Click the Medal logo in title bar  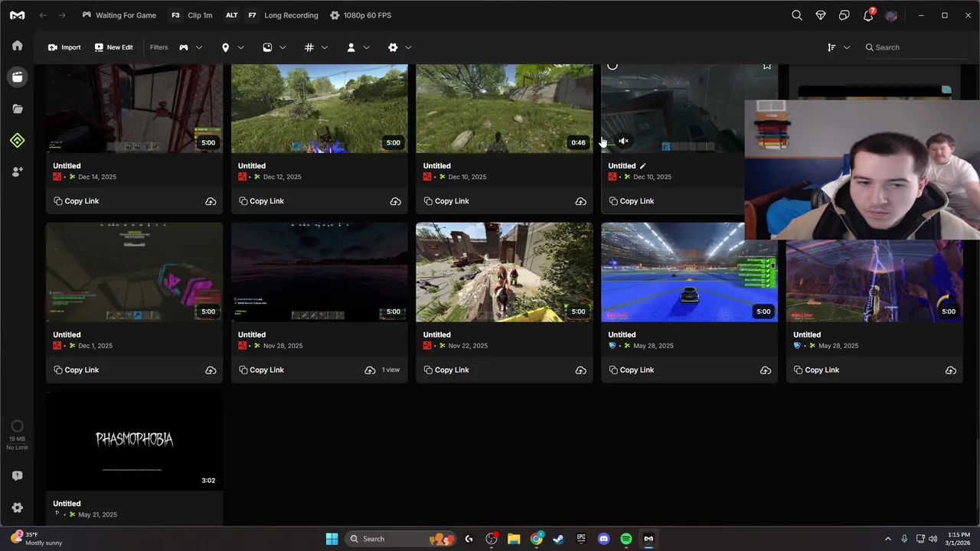(x=17, y=15)
